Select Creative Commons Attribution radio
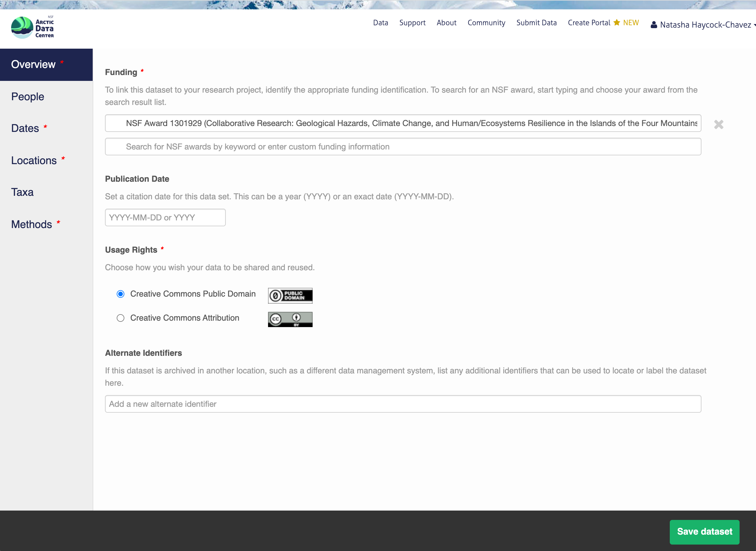756x551 pixels. click(121, 318)
